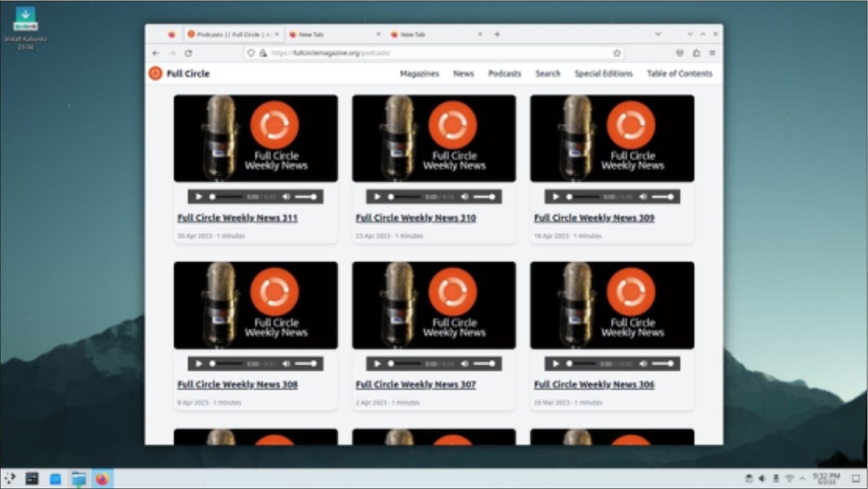Open the Full Circle Weekly News 307 link
The height and width of the screenshot is (489, 868).
click(416, 385)
